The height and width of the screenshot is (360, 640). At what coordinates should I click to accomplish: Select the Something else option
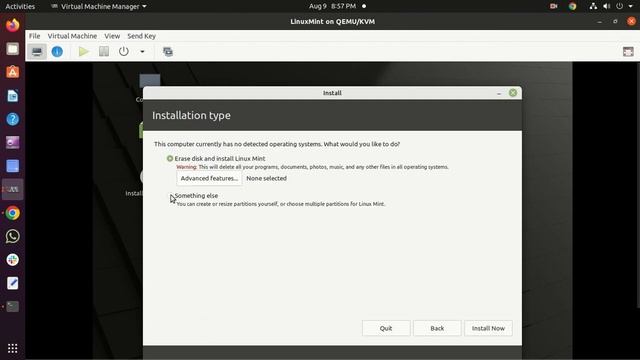coord(192,196)
